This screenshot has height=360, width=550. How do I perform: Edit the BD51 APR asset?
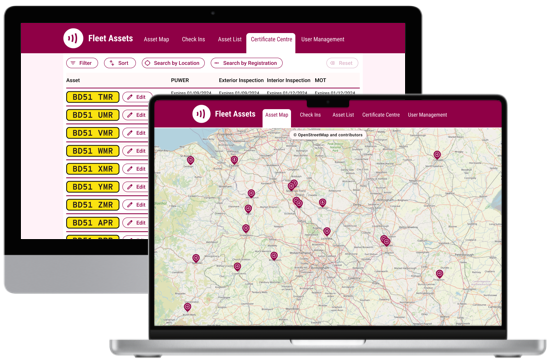[136, 223]
